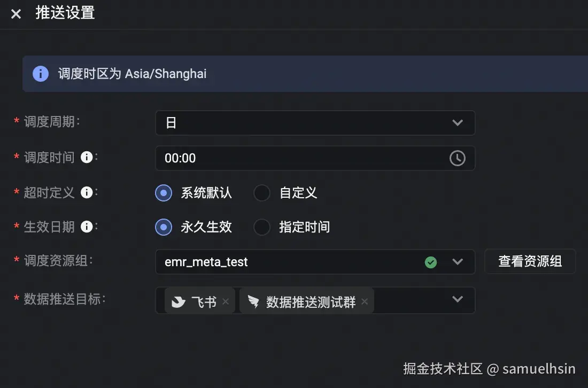Remove the 飞书 push target tag
The image size is (588, 388).
[226, 302]
